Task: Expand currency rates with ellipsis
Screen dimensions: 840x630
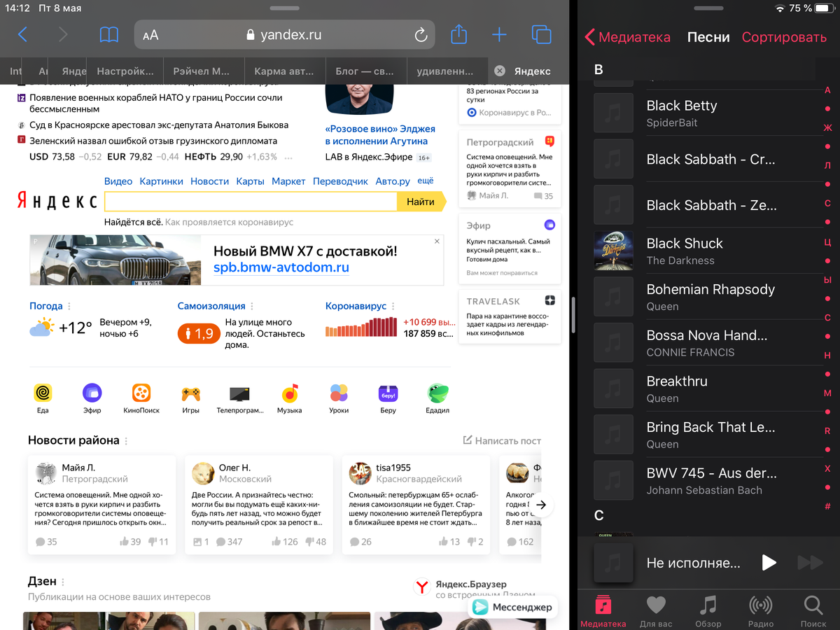Action: (288, 157)
